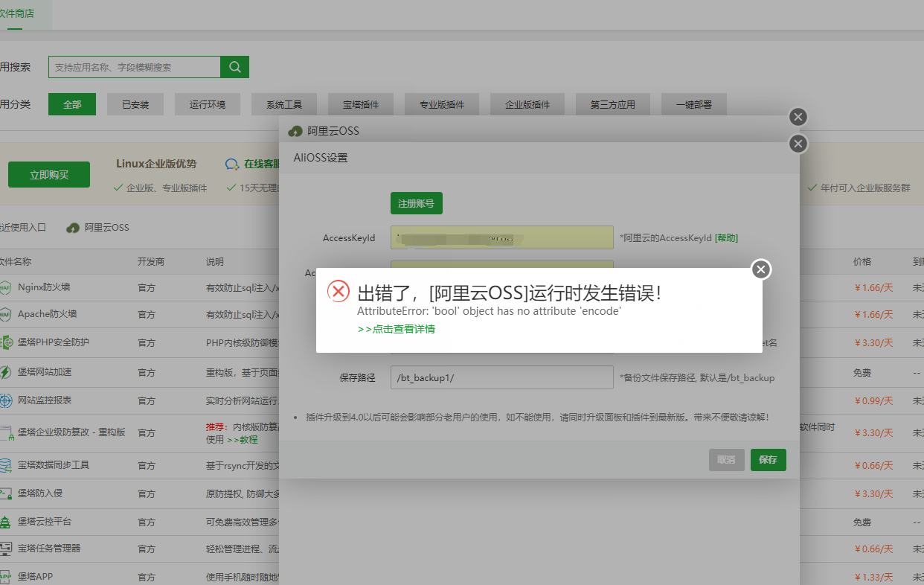Click the 网站监控报表 name text
924x585 pixels.
click(45, 400)
